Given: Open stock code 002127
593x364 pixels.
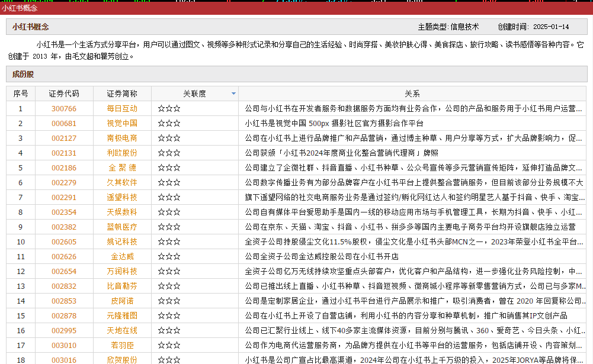Looking at the screenshot, I should click(x=64, y=138).
